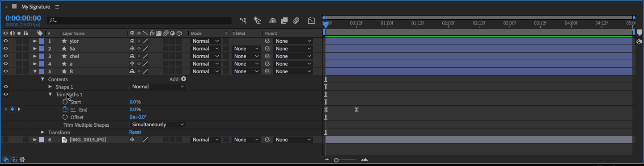Collapse the R layer properties
The width and height of the screenshot is (644, 166).
[x=35, y=71]
